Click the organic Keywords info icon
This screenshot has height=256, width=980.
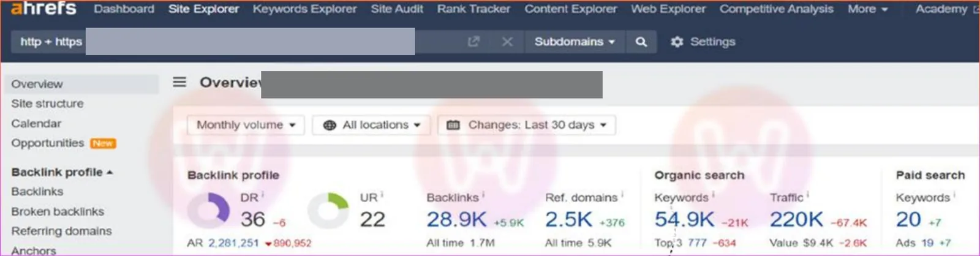[713, 195]
